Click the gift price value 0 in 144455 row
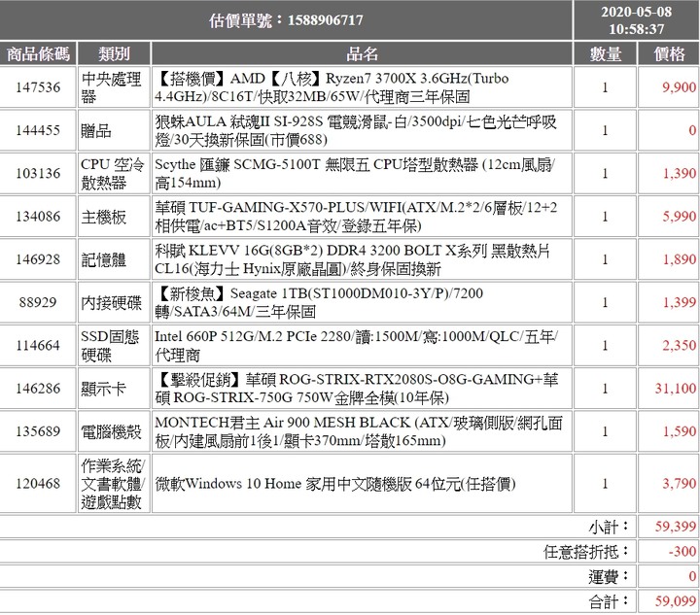The image size is (700, 615). click(x=692, y=130)
